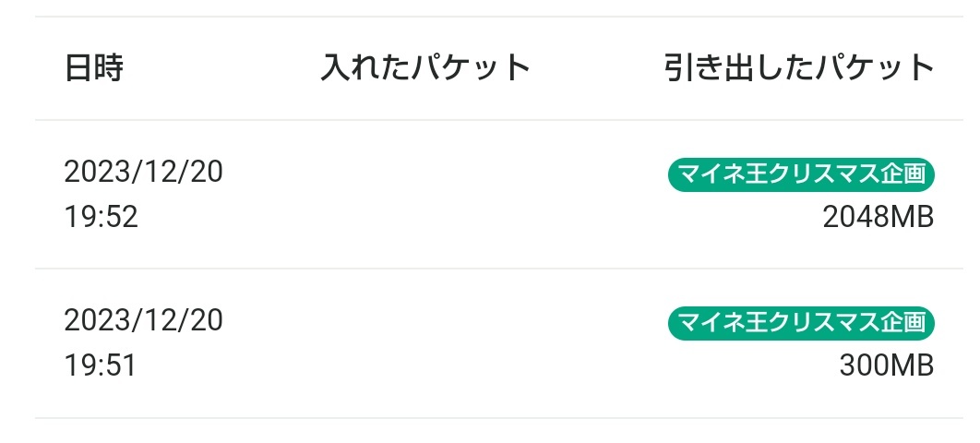Click the divider line below the table header
This screenshot has width=980, height=443.
point(498,119)
